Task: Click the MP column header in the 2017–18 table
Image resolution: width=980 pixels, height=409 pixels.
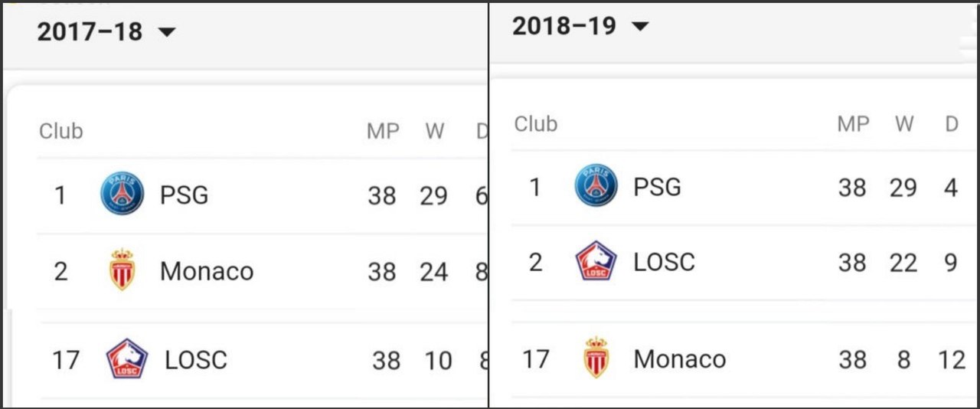Action: click(383, 131)
